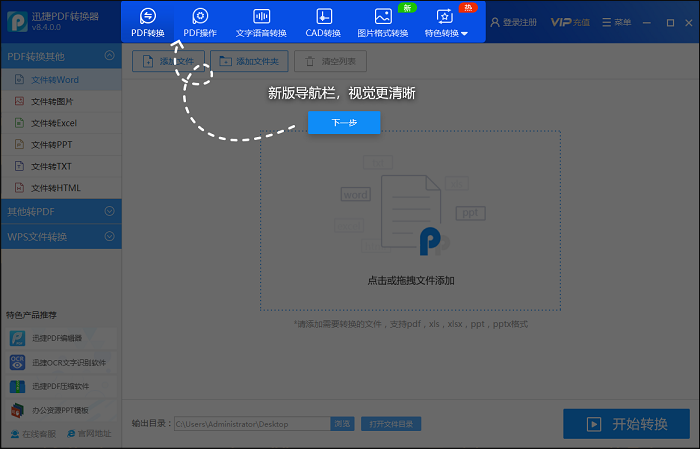This screenshot has height=449, width=700.
Task: Open 迅捷PDF编辑器 product icon
Action: click(18, 339)
